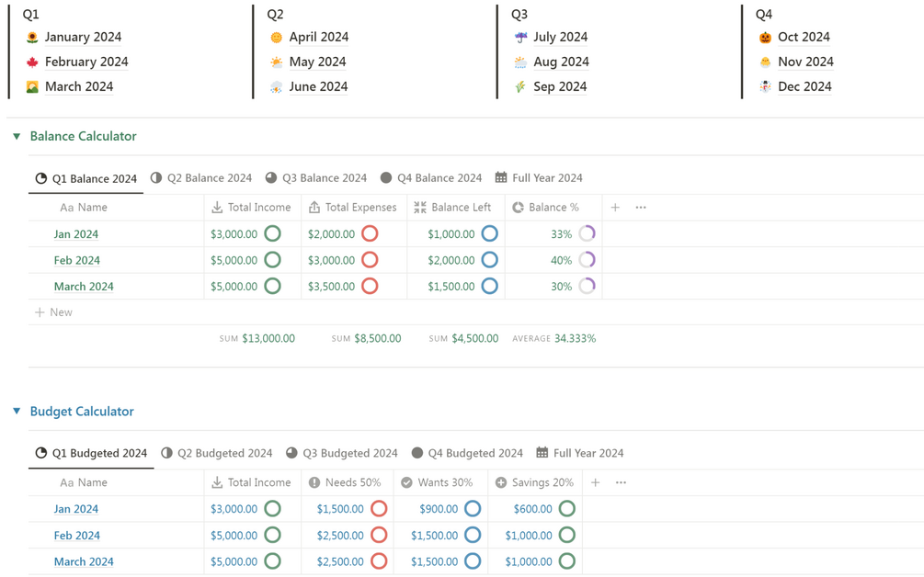This screenshot has width=924, height=577.
Task: Switch to the Q3 Budgeted 2024 tab
Action: pyautogui.click(x=341, y=453)
